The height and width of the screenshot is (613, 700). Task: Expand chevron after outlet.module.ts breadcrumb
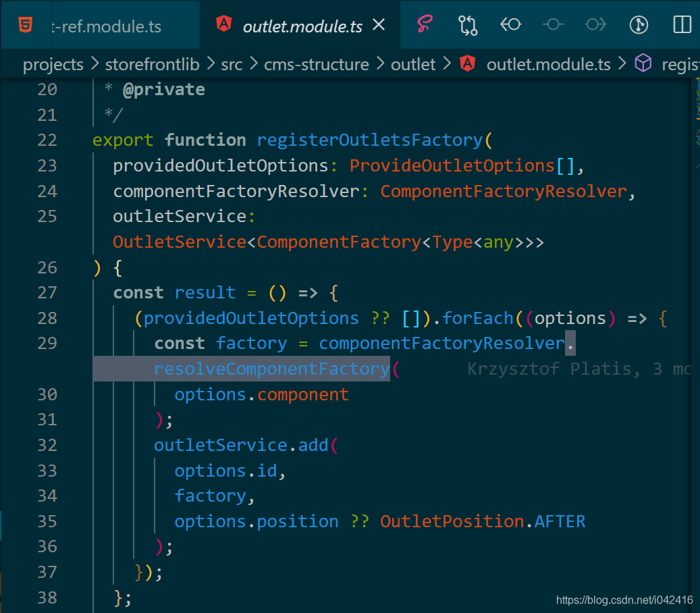[622, 64]
